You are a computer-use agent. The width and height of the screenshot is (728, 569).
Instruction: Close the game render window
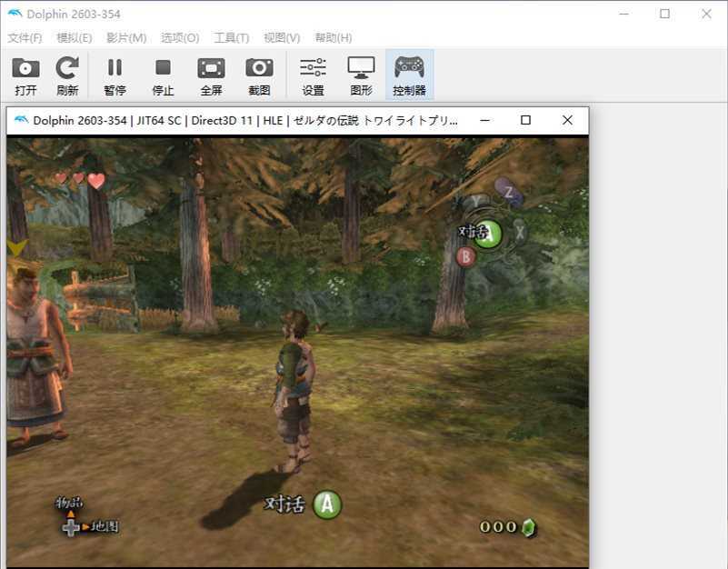tap(567, 120)
